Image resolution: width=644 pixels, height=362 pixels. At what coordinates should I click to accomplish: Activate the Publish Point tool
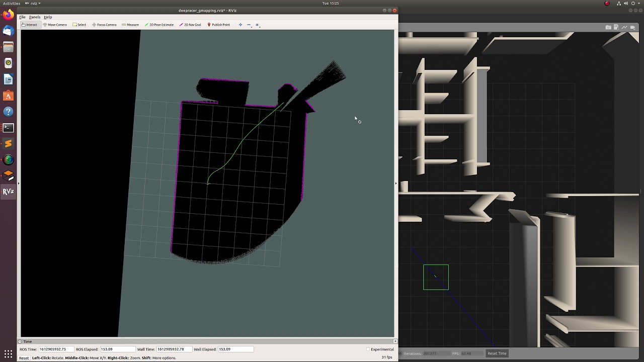click(x=218, y=25)
